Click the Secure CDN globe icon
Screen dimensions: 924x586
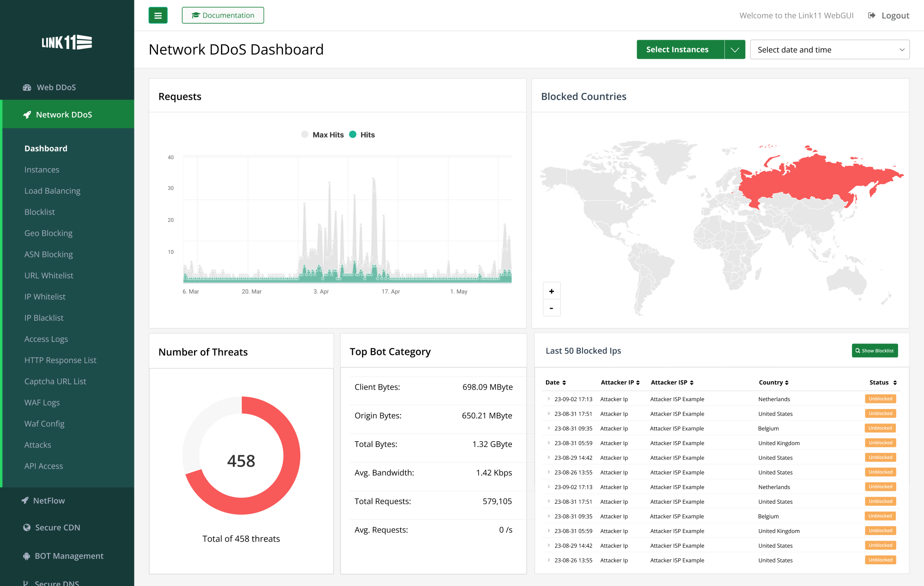tap(27, 527)
